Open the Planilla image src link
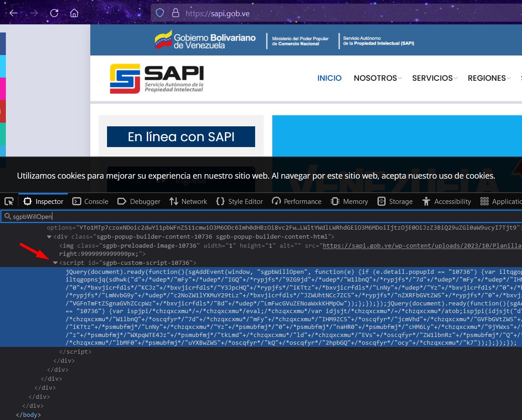This screenshot has width=522, height=420. pos(422,245)
